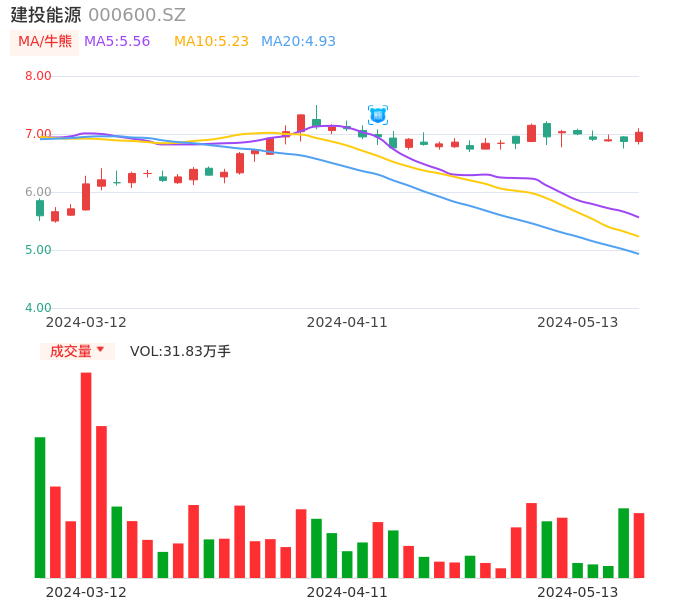Screen dimensions: 686x606
Task: Click the 2024-05-13 date under volume chart
Action: point(578,592)
